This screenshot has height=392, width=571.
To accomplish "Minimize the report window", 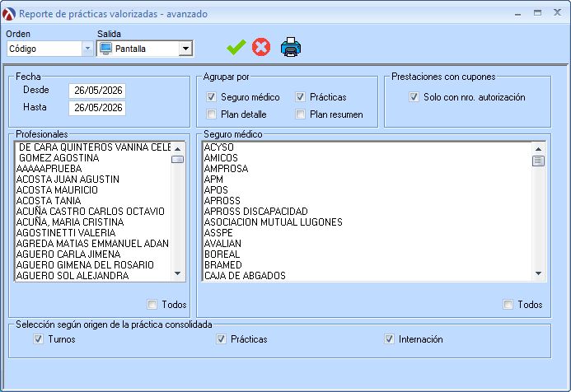I will click(x=517, y=13).
